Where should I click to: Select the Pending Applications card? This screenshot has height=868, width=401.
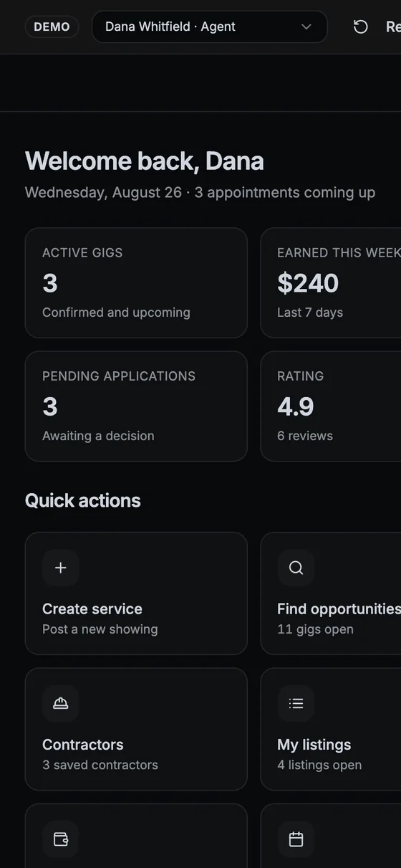click(x=136, y=406)
